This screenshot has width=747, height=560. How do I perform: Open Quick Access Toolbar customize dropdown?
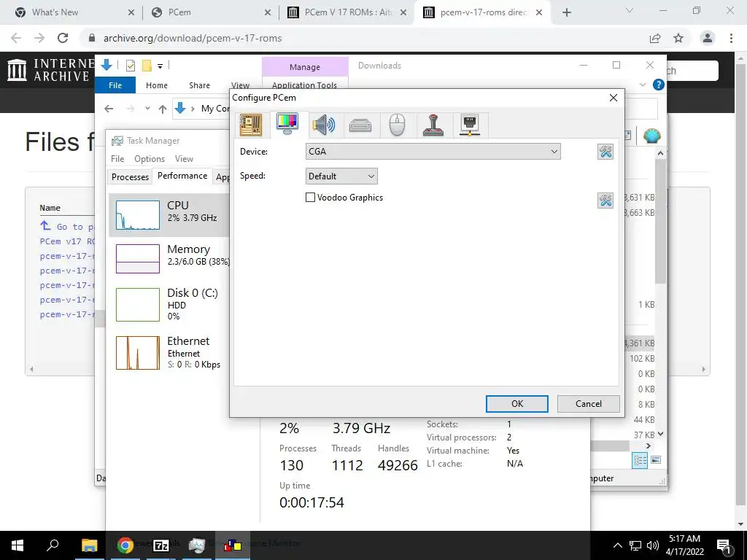(x=160, y=66)
